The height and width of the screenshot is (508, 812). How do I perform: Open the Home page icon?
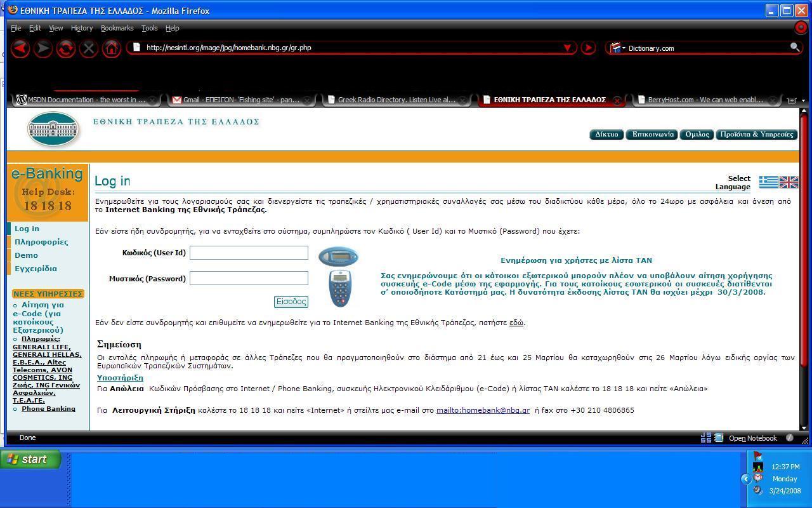pyautogui.click(x=112, y=48)
